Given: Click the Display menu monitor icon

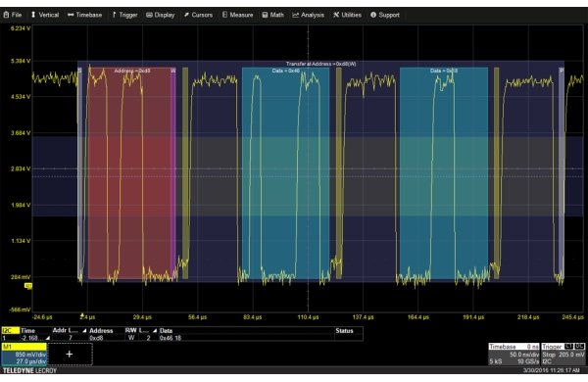Looking at the screenshot, I should pyautogui.click(x=149, y=15).
